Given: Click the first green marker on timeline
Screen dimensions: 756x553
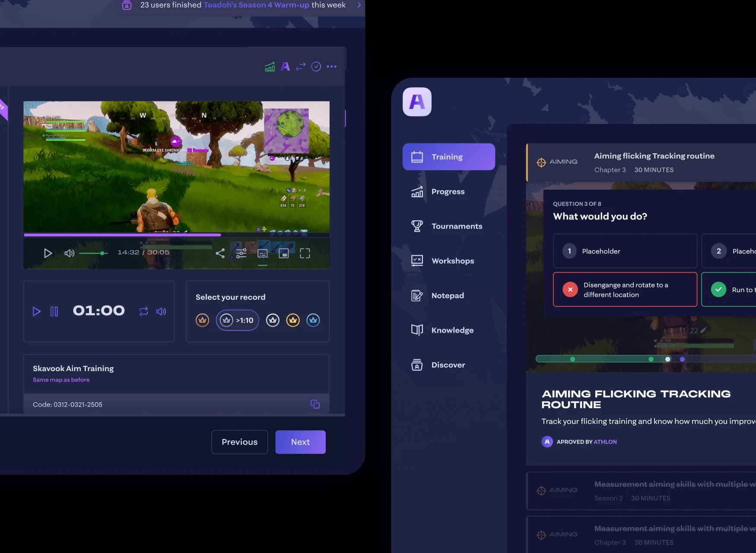Looking at the screenshot, I should (x=573, y=359).
